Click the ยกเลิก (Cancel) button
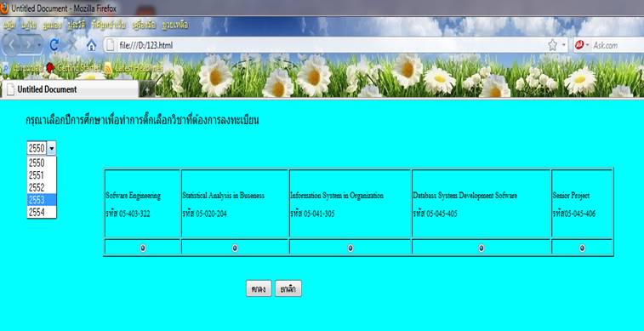The height and width of the screenshot is (331, 644). tap(288, 288)
